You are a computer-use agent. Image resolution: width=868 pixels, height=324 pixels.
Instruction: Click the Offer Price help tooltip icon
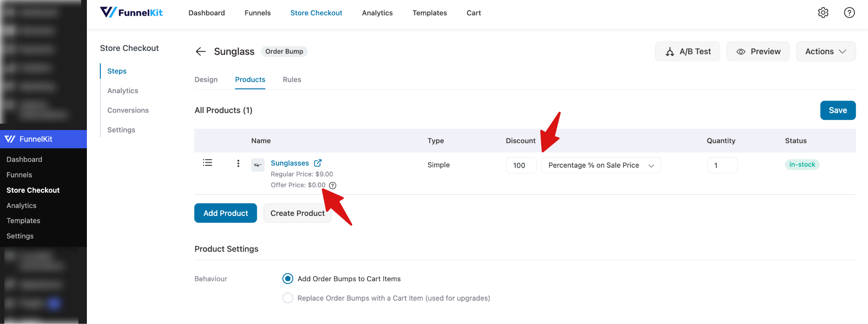click(333, 186)
